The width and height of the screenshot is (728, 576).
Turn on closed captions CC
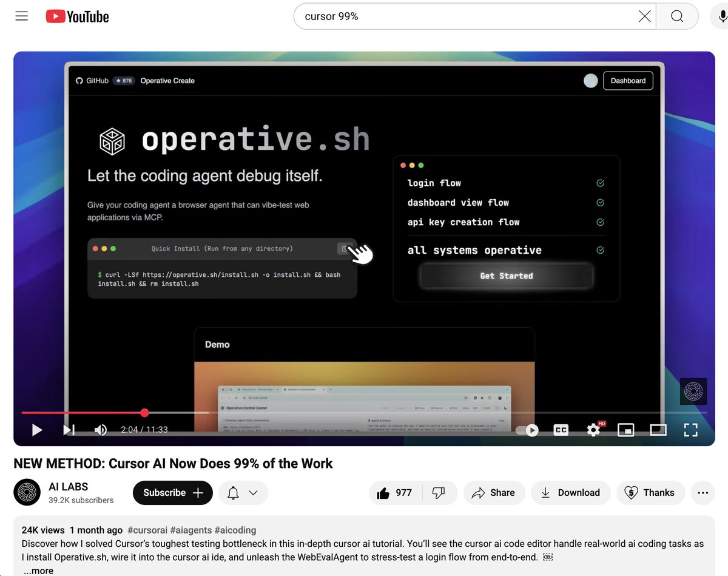pyautogui.click(x=561, y=430)
